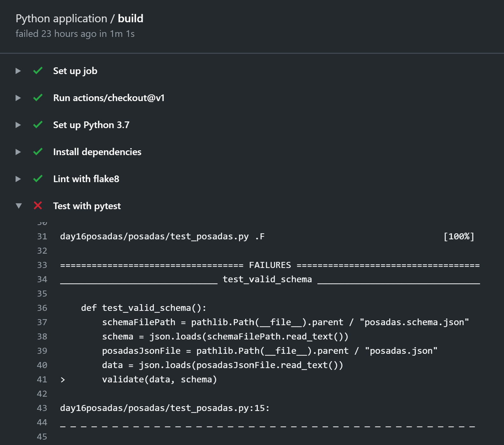504x445 pixels.
Task: Select the Lint with flake8 step label
Action: click(x=86, y=179)
